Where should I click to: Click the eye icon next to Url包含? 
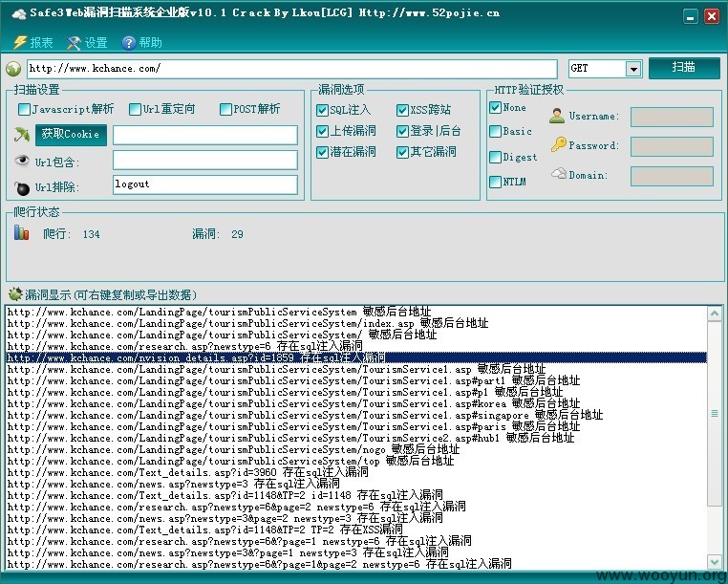(x=22, y=160)
